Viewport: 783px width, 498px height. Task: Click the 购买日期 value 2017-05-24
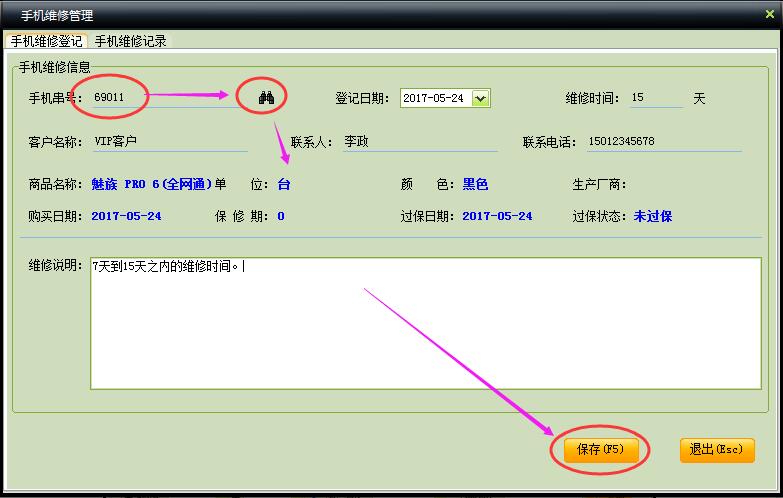click(x=126, y=216)
